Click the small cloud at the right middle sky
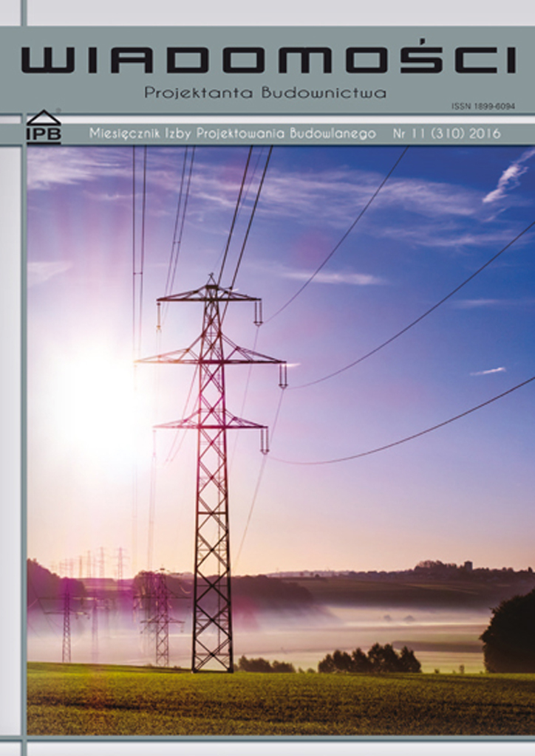This screenshot has height=756, width=535. (x=488, y=371)
